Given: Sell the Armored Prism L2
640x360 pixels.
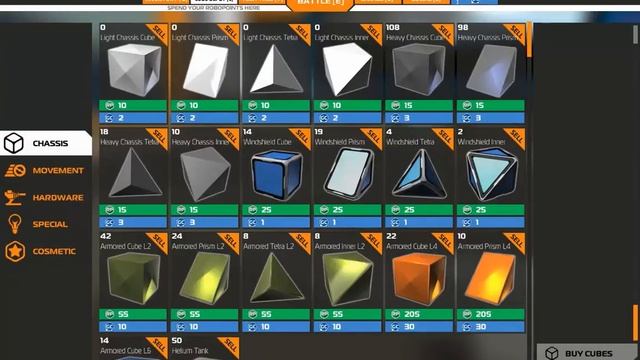Looking at the screenshot, I should pos(230,241).
